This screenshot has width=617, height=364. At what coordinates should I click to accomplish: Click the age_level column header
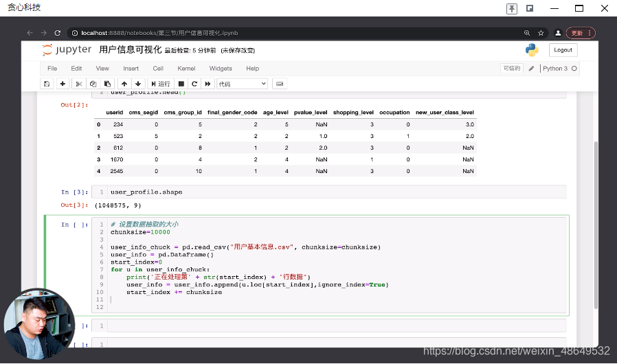click(x=276, y=113)
